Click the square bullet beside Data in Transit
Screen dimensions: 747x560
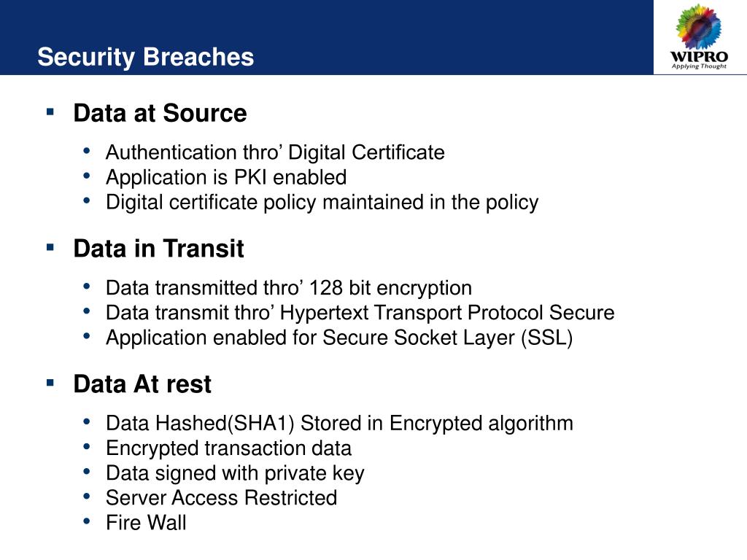(50, 247)
